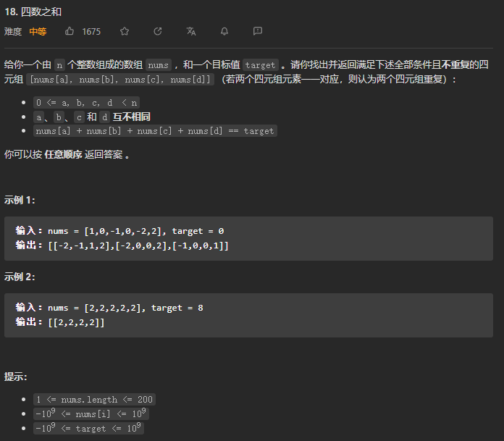This screenshot has height=441, width=504.
Task: Click the difficulty label 中等
Action: click(x=38, y=32)
